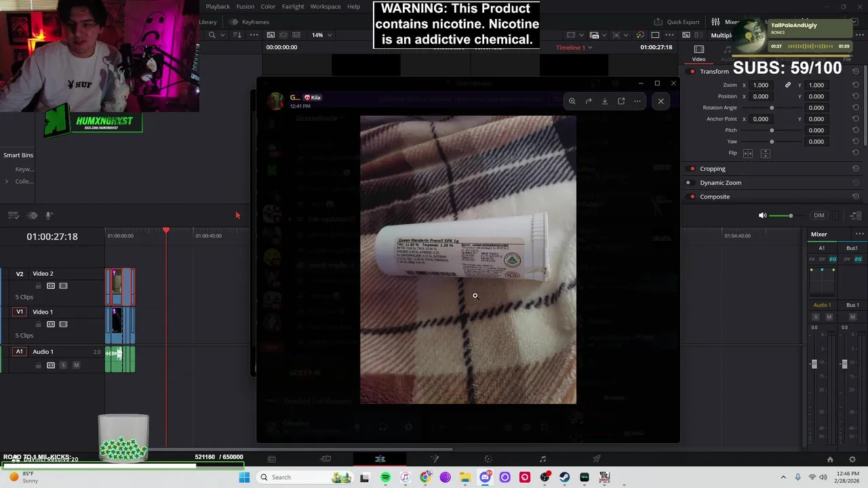Lock the Video 2 track
Viewport: 868px width, 488px height.
(38, 286)
